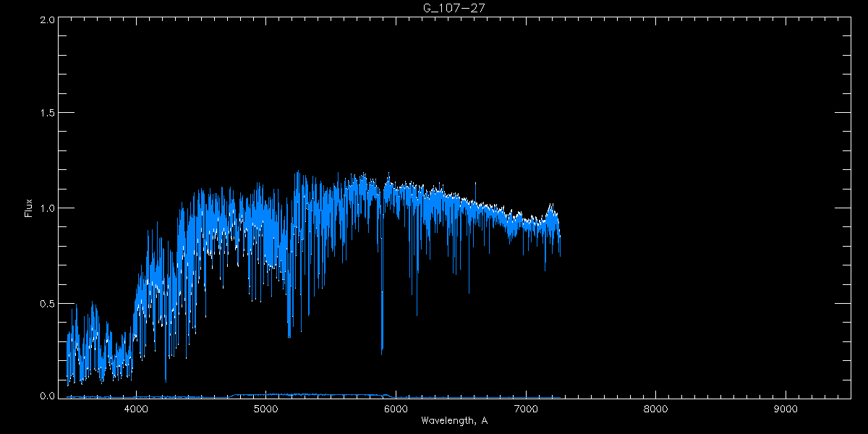868x434 pixels.
Task: Click the 0.5 y-axis tick label
Action: pyautogui.click(x=48, y=303)
